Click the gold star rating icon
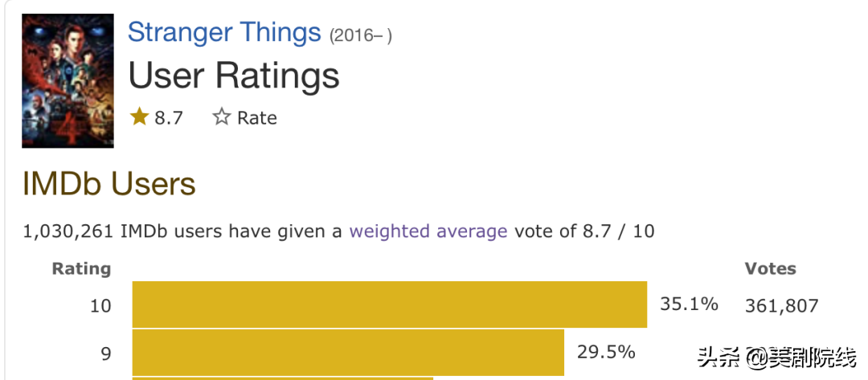 [x=140, y=117]
